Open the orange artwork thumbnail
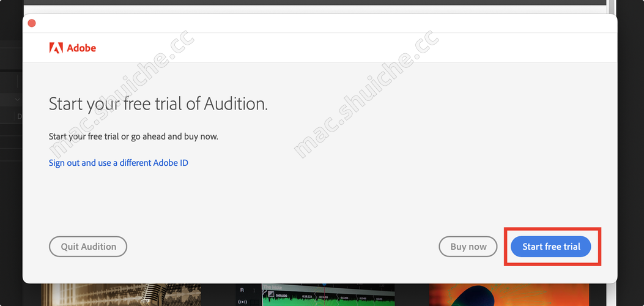Image resolution: width=644 pixels, height=306 pixels. point(509,294)
